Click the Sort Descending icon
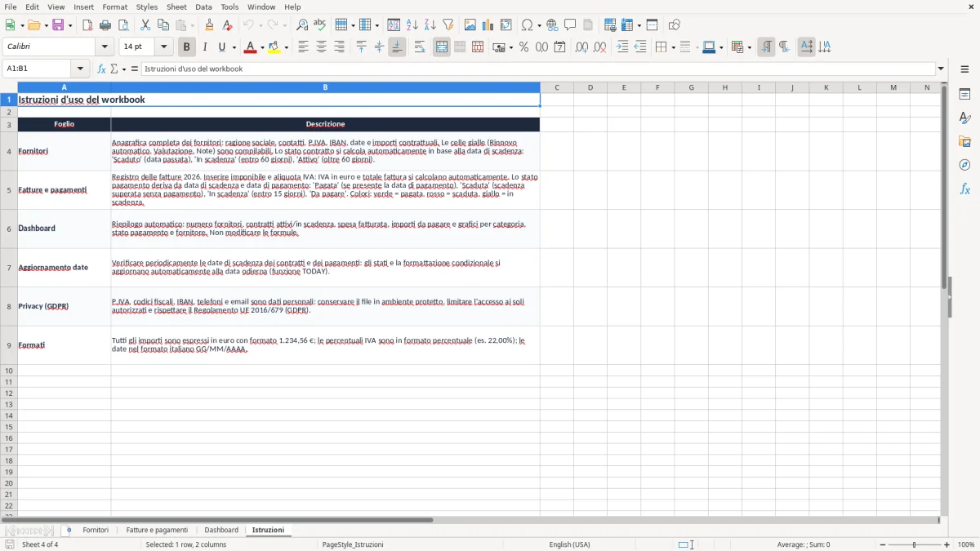Viewport: 980px width, 551px height. click(430, 25)
